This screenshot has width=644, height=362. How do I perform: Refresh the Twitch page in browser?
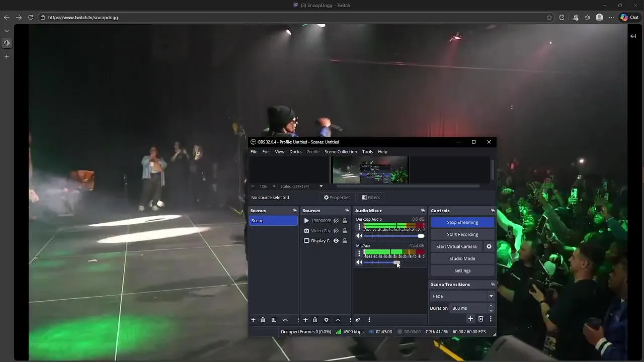point(31,17)
